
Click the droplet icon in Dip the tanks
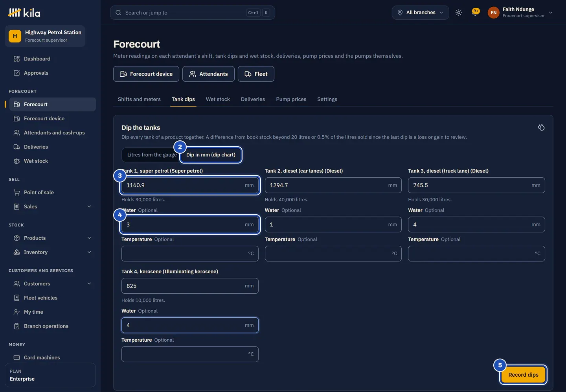(541, 127)
